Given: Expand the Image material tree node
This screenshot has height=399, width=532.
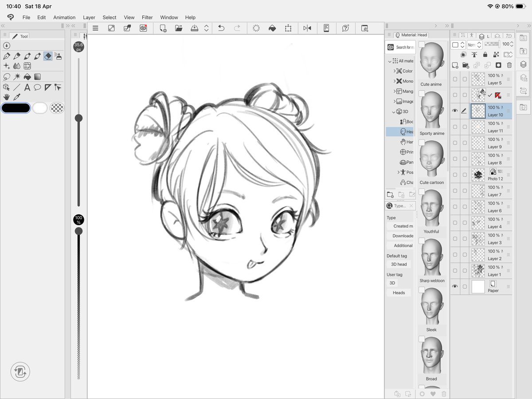Looking at the screenshot, I should [x=395, y=102].
